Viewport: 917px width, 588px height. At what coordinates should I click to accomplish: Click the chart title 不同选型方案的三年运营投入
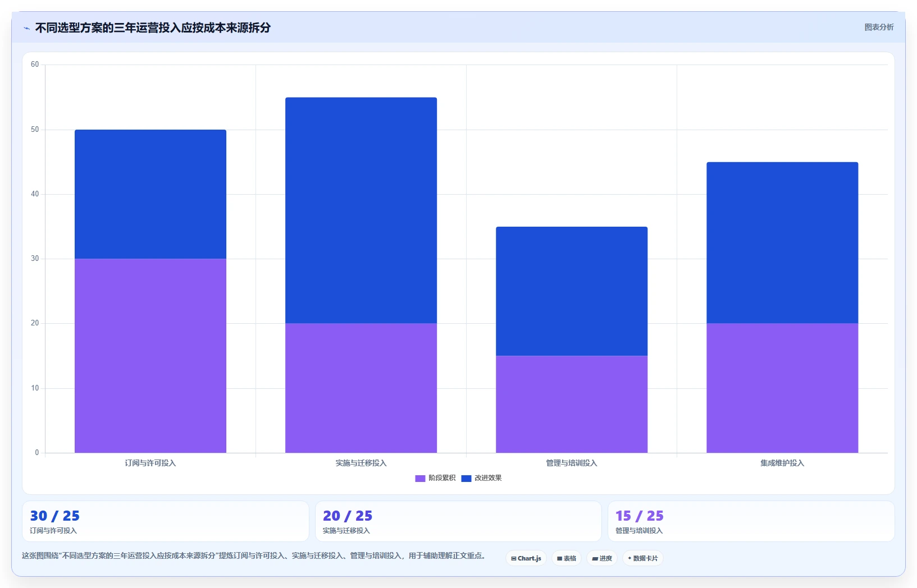tap(153, 27)
